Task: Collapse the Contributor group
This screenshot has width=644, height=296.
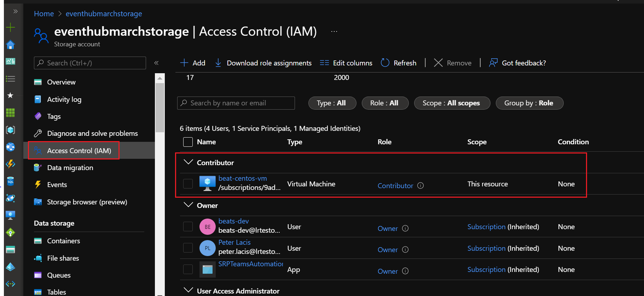Action: (188, 162)
